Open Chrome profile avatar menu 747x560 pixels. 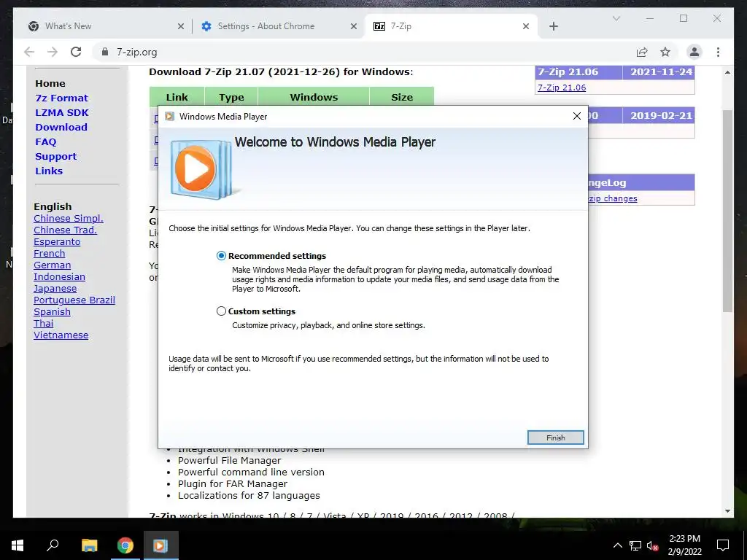[x=694, y=52]
